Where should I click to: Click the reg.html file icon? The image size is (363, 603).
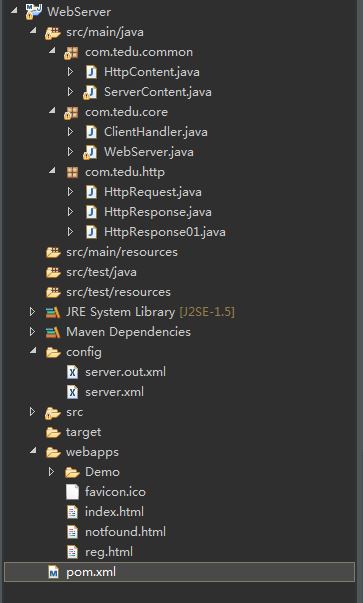72,552
